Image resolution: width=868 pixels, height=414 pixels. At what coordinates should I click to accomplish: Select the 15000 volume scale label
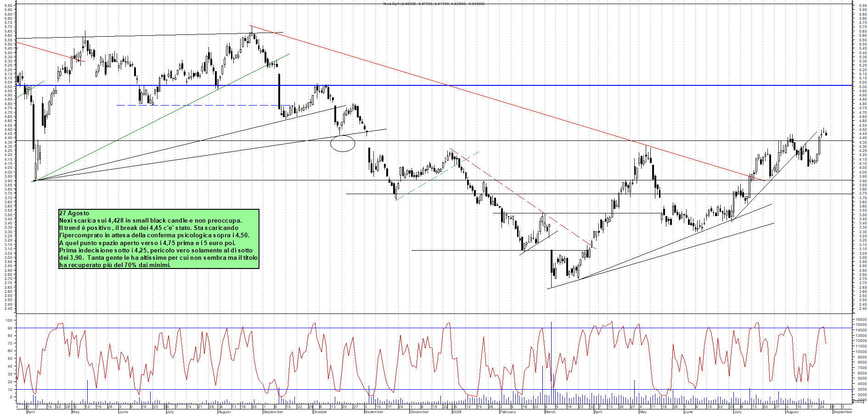[x=860, y=325]
